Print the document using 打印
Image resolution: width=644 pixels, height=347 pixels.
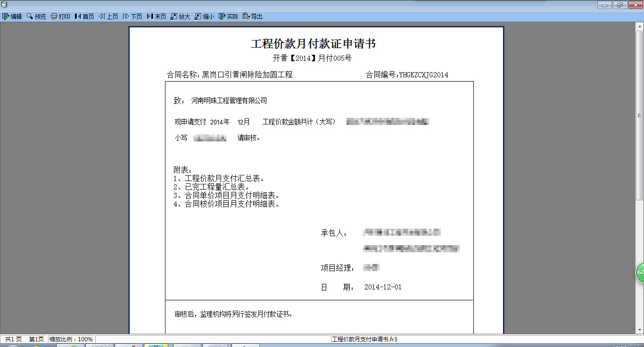click(60, 17)
